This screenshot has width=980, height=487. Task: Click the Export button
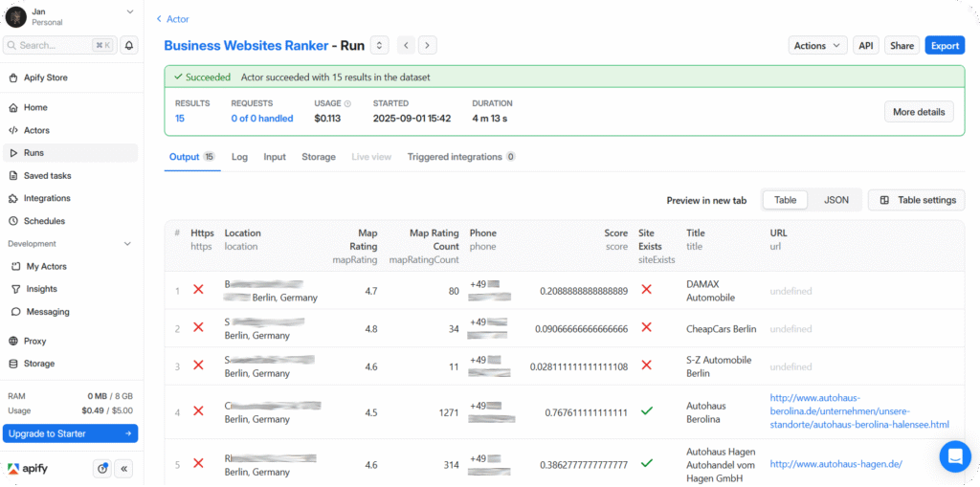pos(945,45)
